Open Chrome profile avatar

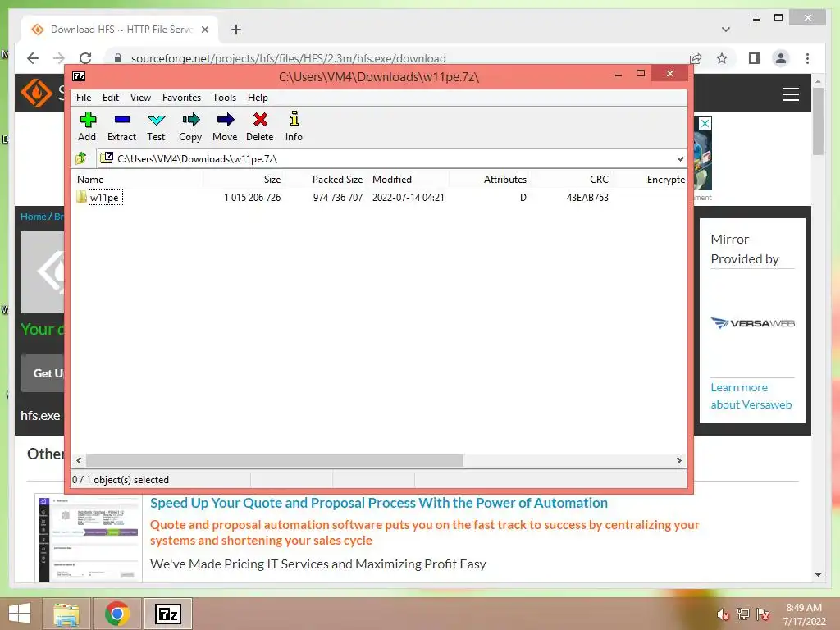[x=781, y=58]
